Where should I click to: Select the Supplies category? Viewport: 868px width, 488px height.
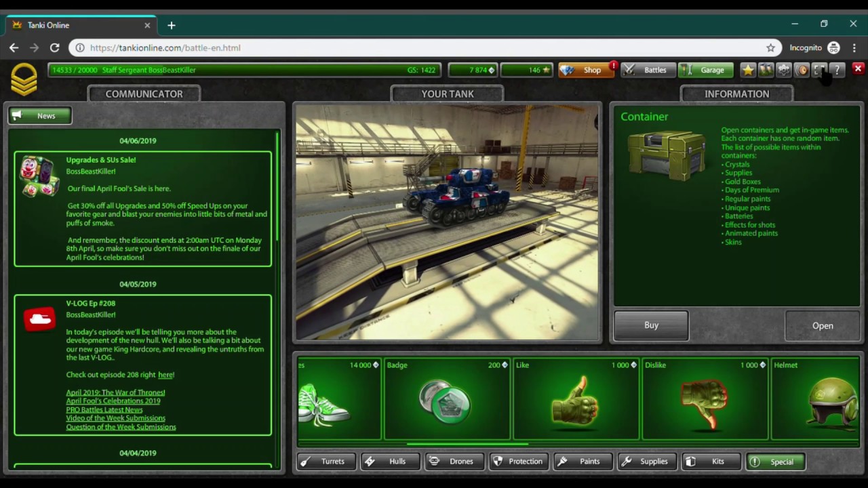[x=646, y=462]
